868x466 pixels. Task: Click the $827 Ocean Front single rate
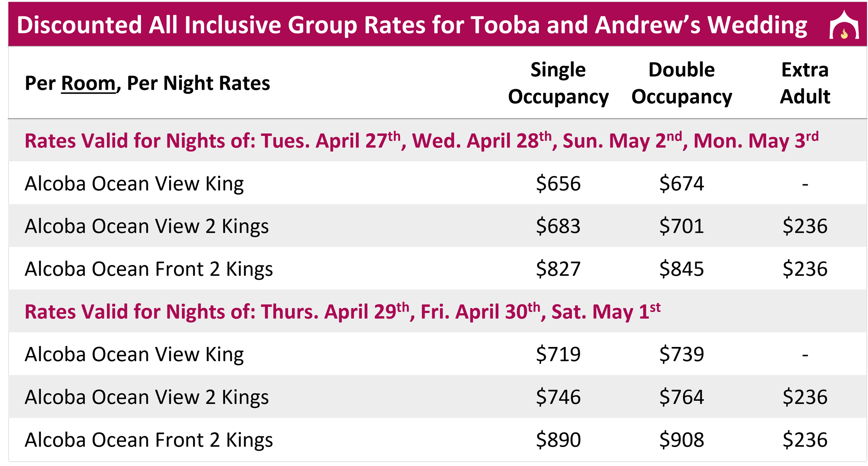558,269
